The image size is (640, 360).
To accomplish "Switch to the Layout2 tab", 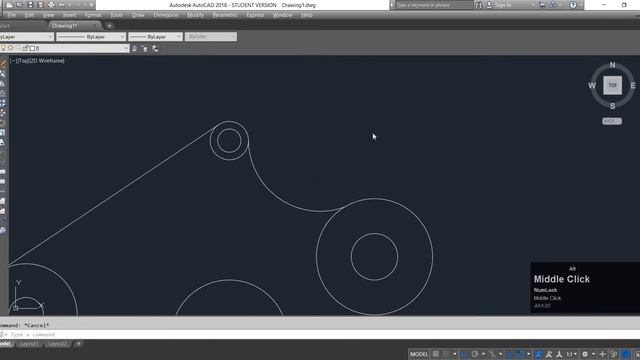I will pos(57,344).
